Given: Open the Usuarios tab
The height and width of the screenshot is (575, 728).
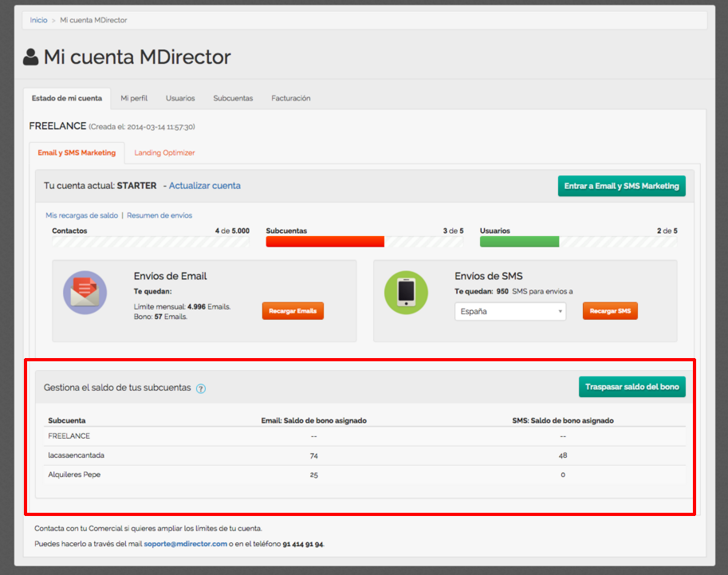Looking at the screenshot, I should [180, 98].
